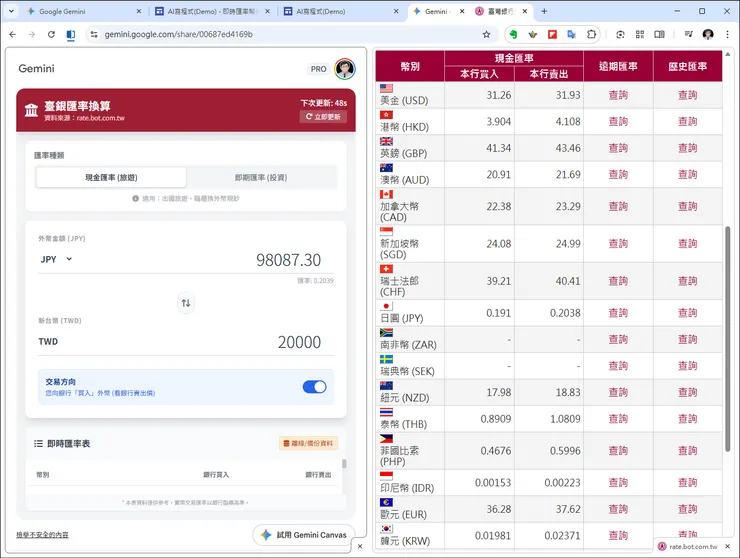Click 立即更新 refresh button
Image resolution: width=740 pixels, height=558 pixels.
tap(323, 117)
